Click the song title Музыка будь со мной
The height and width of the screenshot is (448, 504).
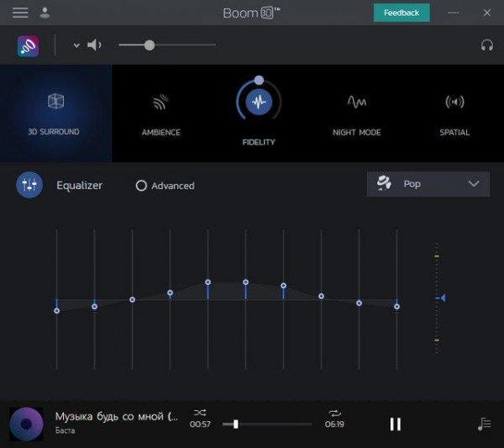(117, 417)
